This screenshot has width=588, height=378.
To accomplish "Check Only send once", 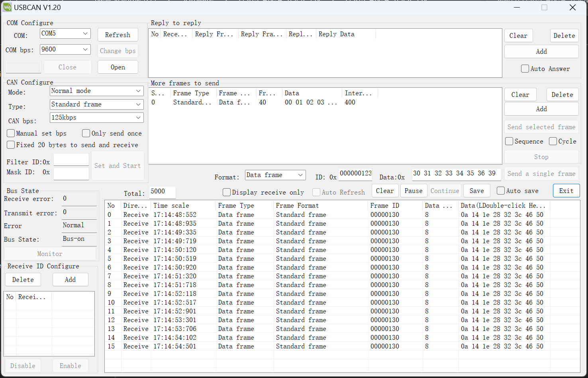I will tap(86, 133).
